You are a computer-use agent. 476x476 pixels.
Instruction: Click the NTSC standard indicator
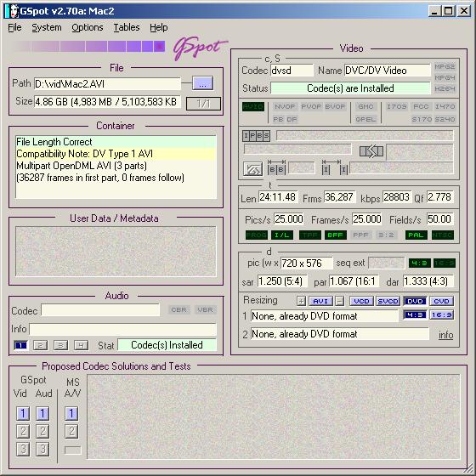coord(443,235)
